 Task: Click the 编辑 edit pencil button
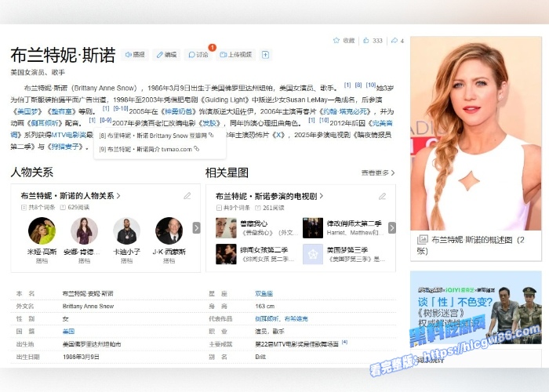(166, 55)
